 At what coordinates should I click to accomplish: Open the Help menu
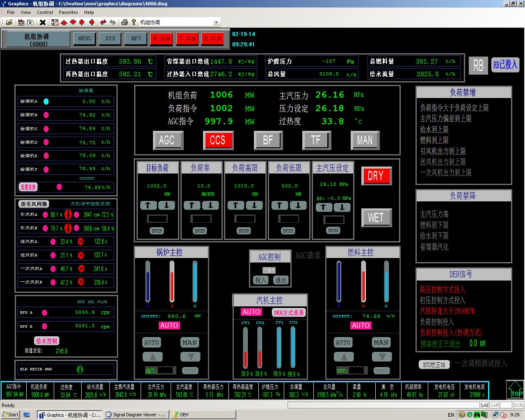pyautogui.click(x=89, y=12)
